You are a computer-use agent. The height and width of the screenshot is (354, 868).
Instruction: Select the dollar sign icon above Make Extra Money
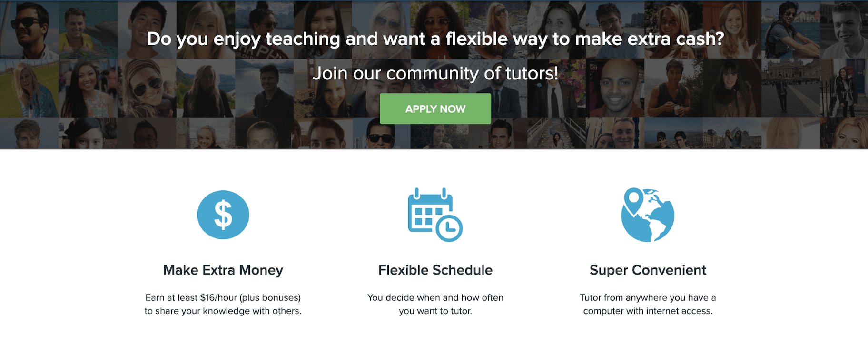click(x=223, y=215)
